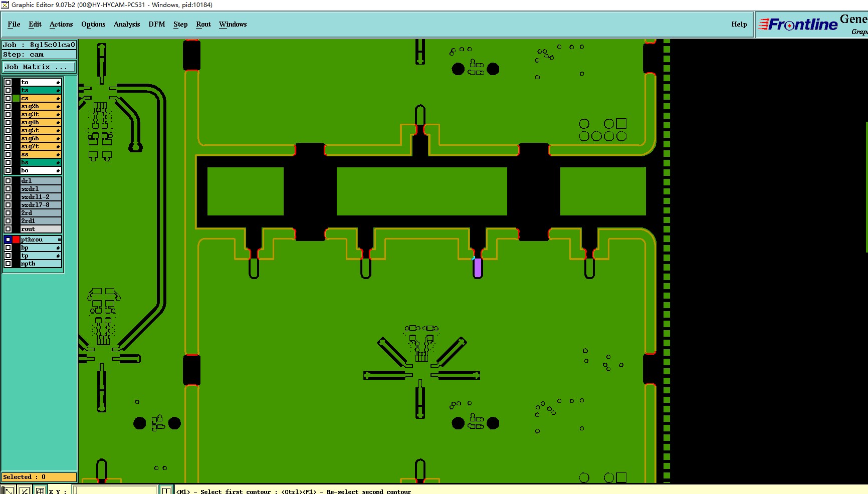Select the 2rd1 layer name

[41, 221]
